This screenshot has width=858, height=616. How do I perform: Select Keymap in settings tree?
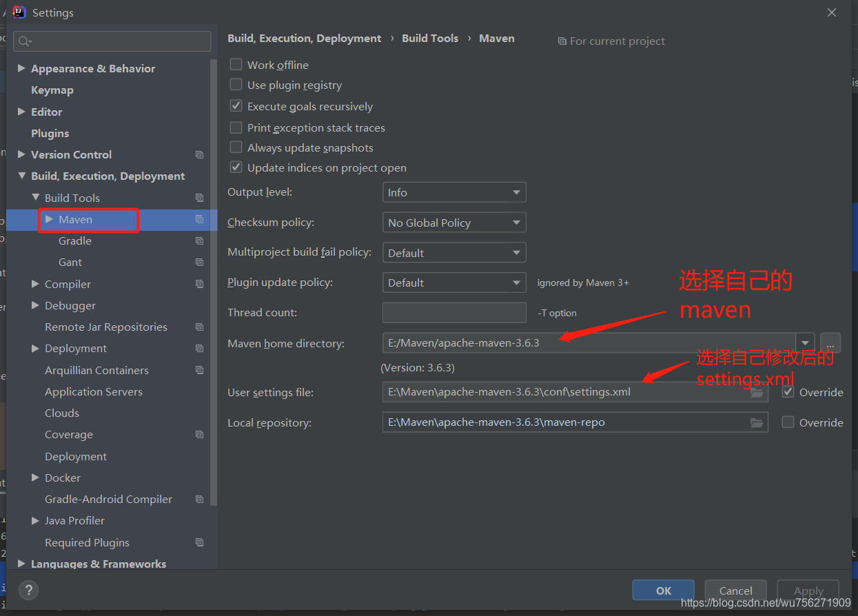[x=52, y=90]
